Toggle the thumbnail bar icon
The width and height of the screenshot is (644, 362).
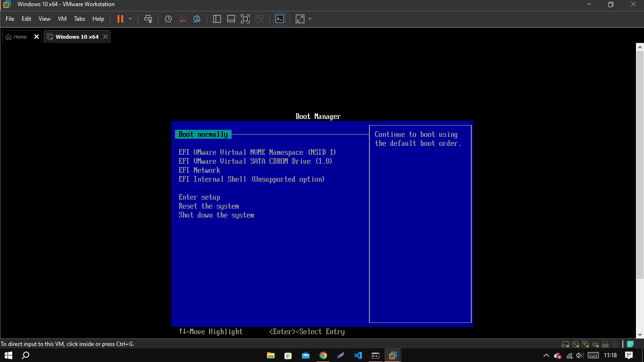(x=231, y=19)
